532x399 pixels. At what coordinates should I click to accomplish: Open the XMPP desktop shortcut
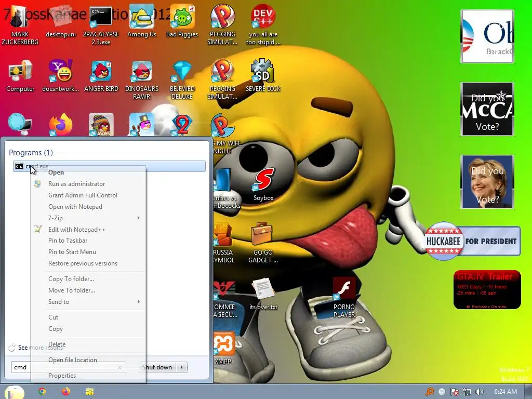coord(223,348)
